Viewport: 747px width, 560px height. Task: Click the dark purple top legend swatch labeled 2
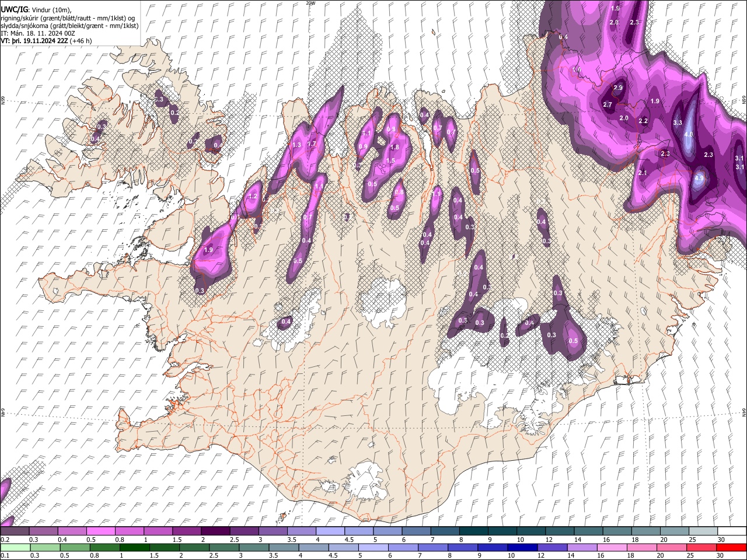215,531
